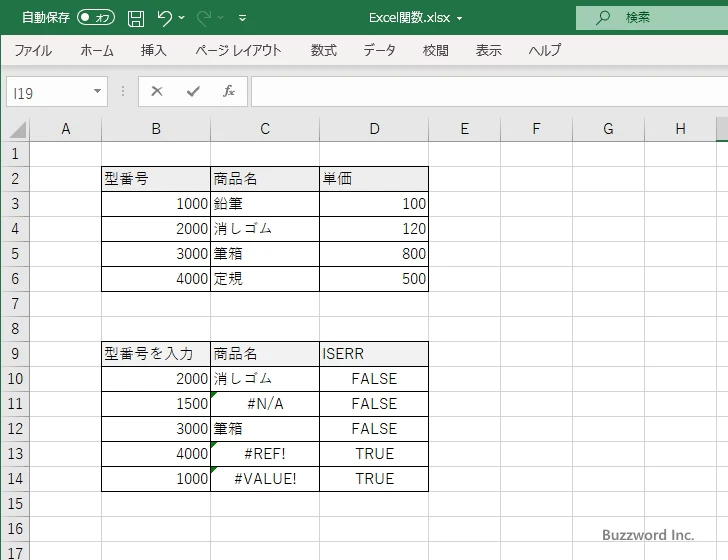The width and height of the screenshot is (728, 560).
Task: Select row 15 header
Action: pyautogui.click(x=15, y=504)
